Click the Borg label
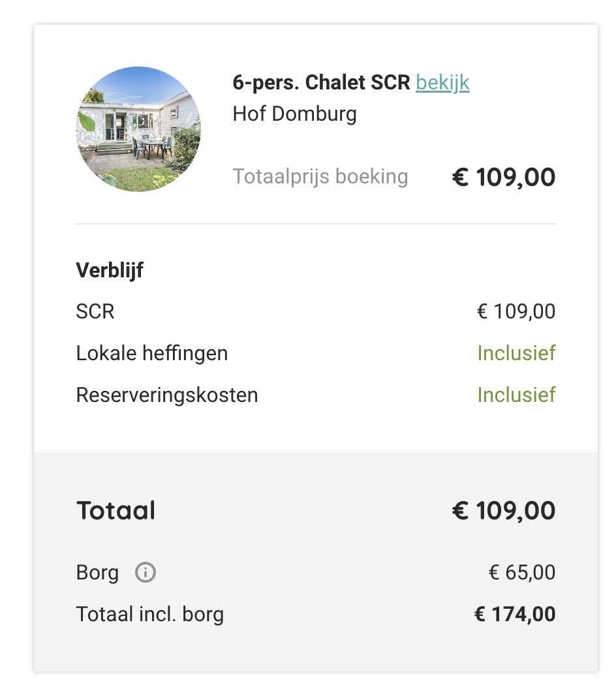 [x=97, y=573]
